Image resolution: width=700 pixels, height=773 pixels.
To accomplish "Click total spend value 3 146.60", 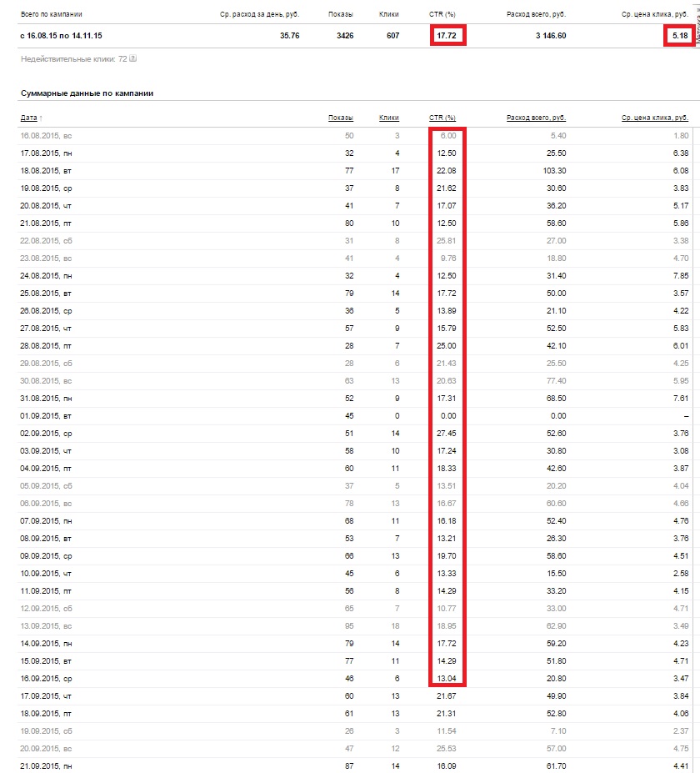I will [x=551, y=36].
